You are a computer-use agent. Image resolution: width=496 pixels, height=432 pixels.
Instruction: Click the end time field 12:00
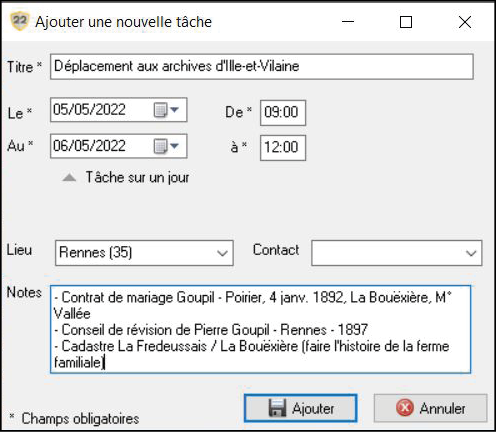283,148
